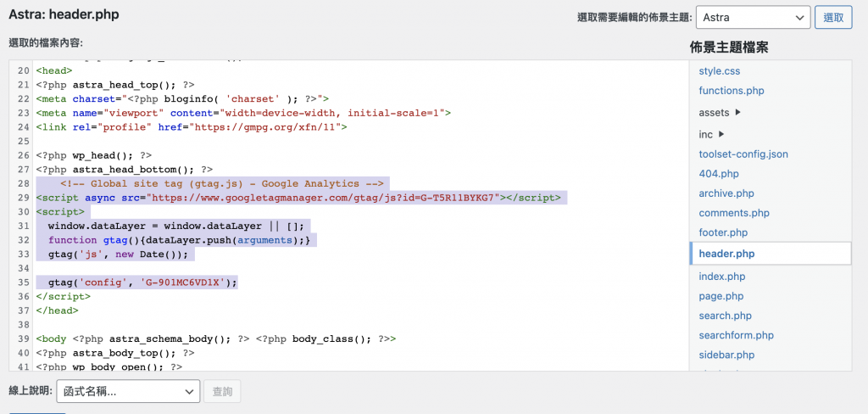Open index.php theme file

pos(722,276)
